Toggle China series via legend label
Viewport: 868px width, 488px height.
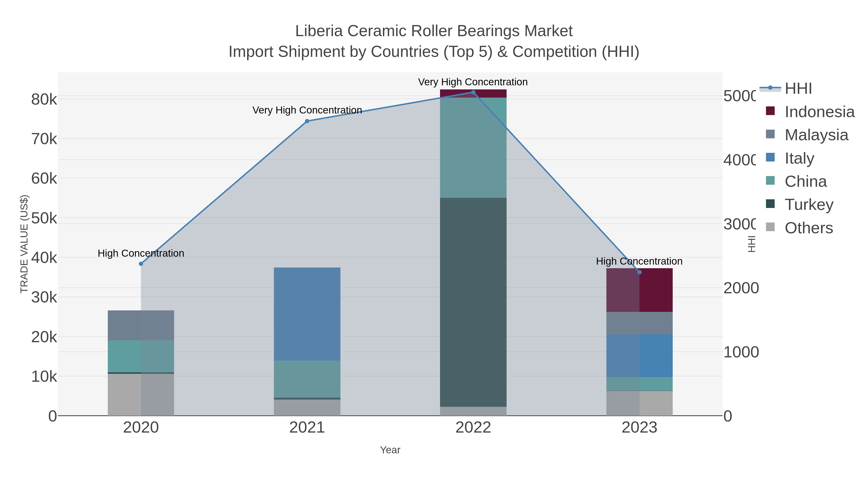806,181
